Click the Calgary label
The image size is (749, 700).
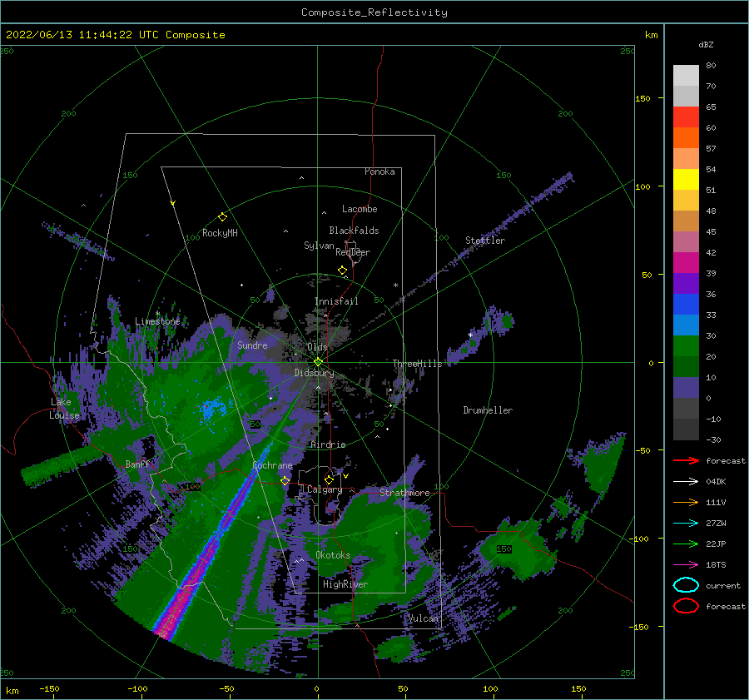[325, 489]
